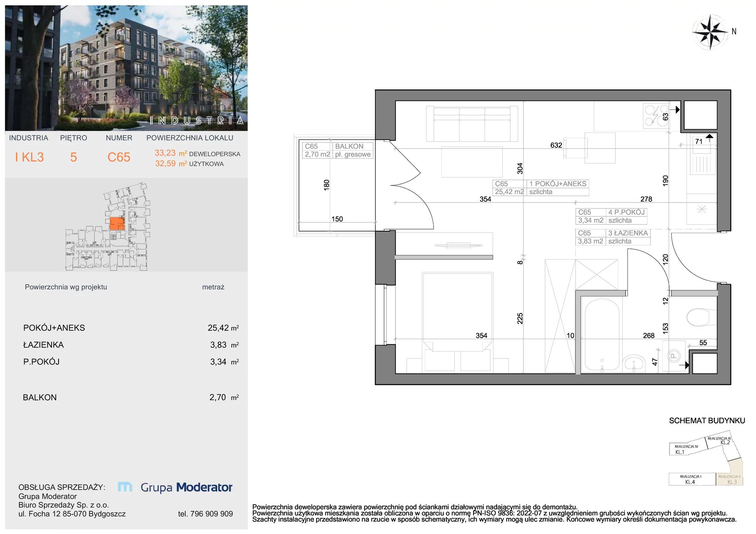Click the '180' balcony depth dimension
This screenshot has width=756, height=534.
coord(327,185)
